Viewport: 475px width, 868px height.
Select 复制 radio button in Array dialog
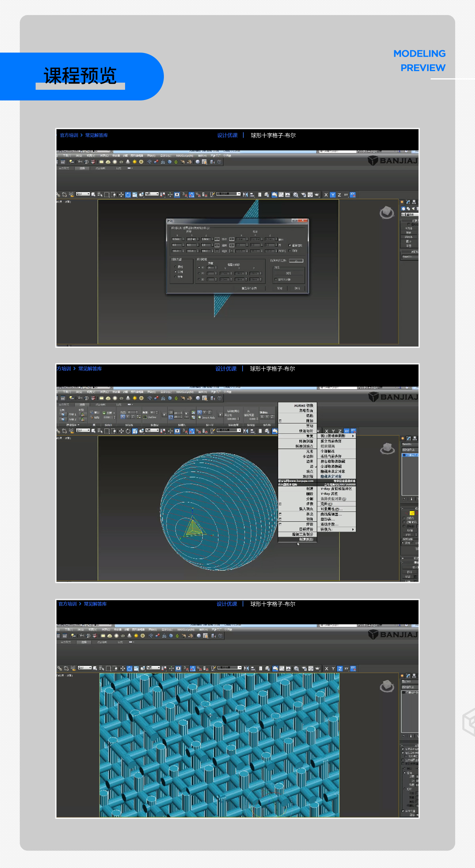coord(175,267)
